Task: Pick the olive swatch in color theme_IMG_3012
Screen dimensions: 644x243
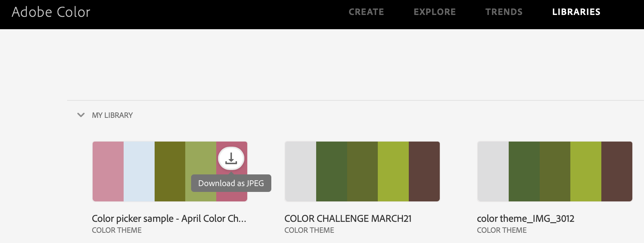Action: (x=555, y=171)
